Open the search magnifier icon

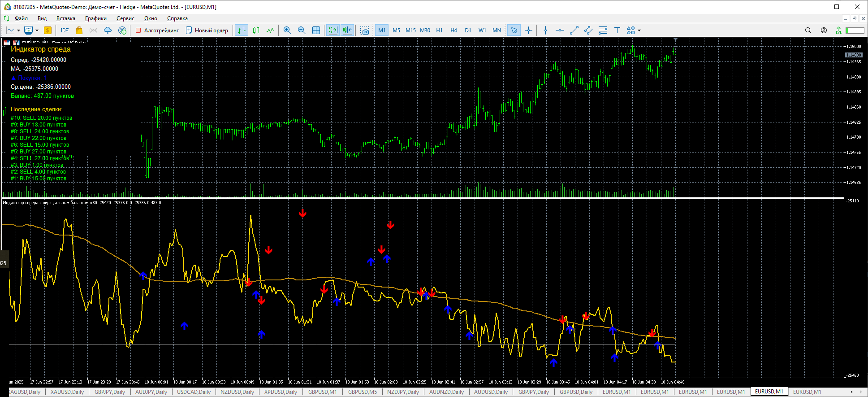pyautogui.click(x=808, y=31)
